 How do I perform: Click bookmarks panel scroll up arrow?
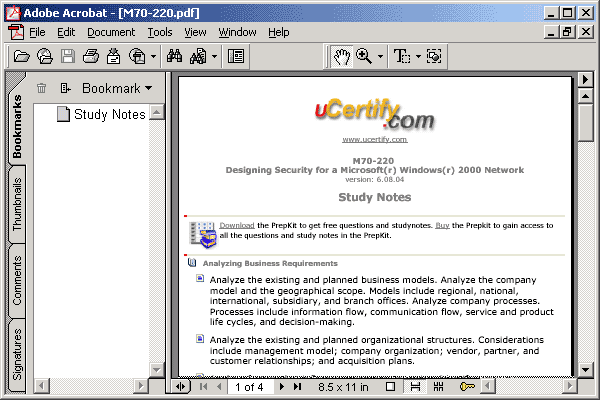pos(157,112)
